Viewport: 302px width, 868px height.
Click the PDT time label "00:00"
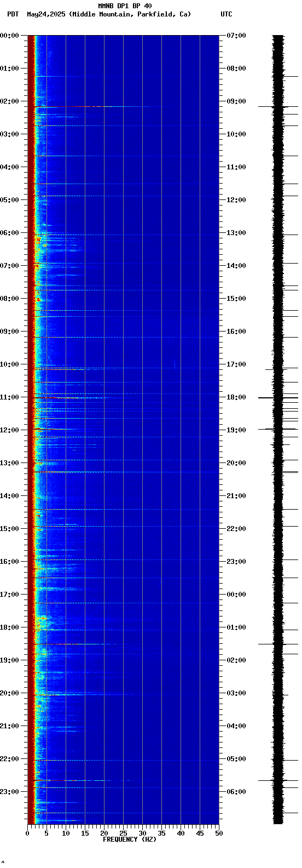(x=9, y=36)
